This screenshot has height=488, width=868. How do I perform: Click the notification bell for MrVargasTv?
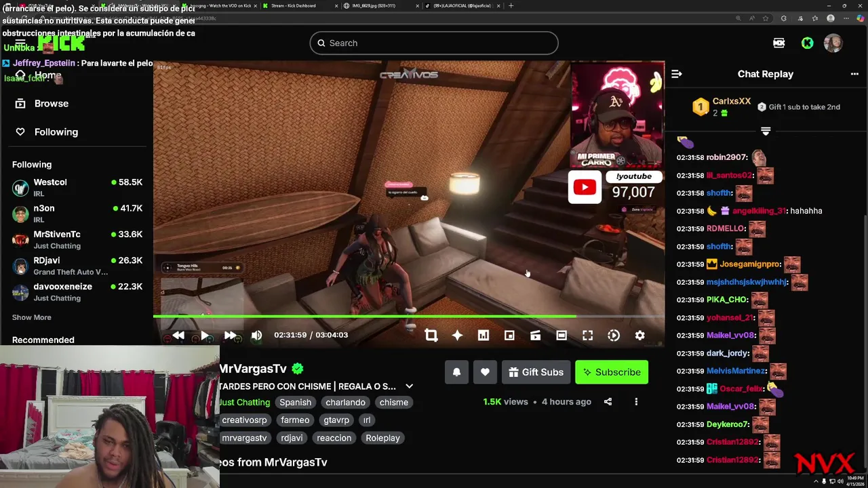(x=456, y=372)
